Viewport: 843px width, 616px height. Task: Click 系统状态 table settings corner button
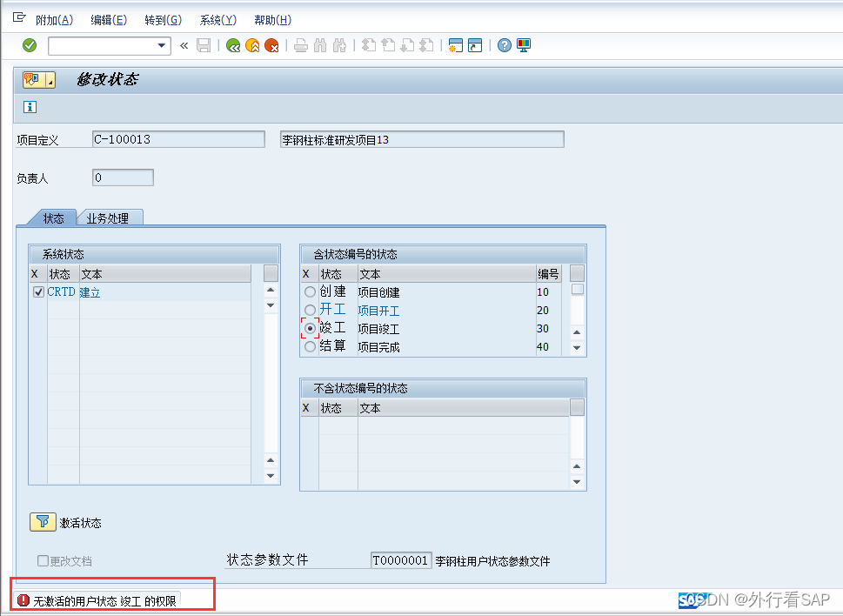click(x=271, y=273)
